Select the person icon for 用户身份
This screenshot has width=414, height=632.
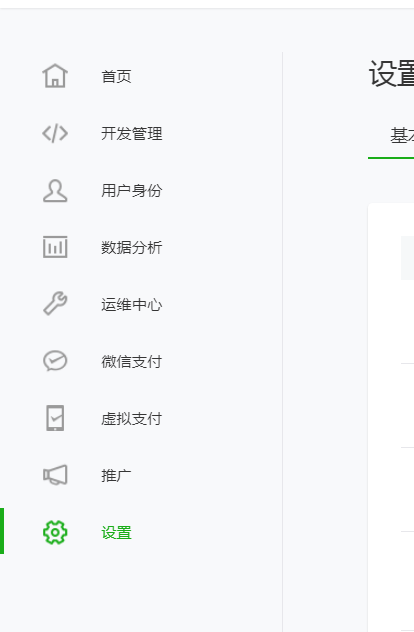(55, 191)
